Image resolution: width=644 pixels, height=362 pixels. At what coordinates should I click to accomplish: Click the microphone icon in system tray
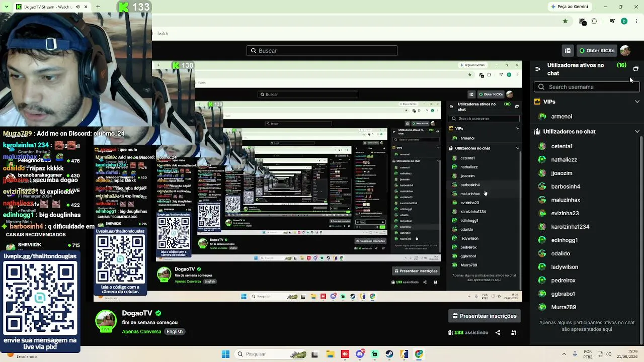coord(576,354)
